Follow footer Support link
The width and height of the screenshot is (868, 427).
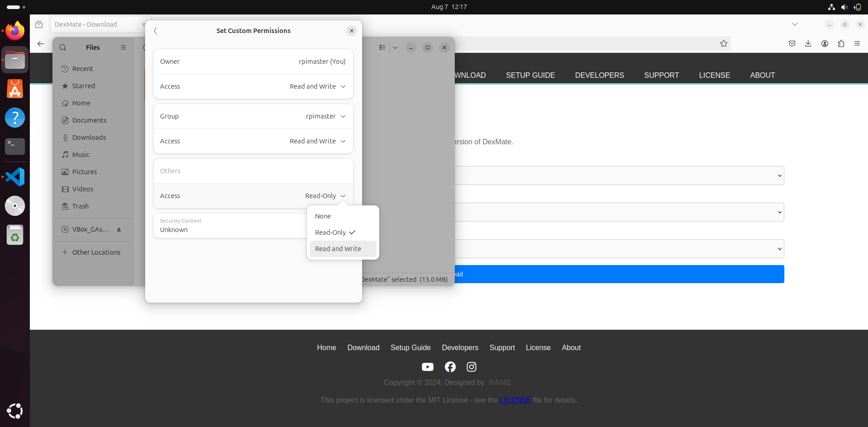(502, 347)
